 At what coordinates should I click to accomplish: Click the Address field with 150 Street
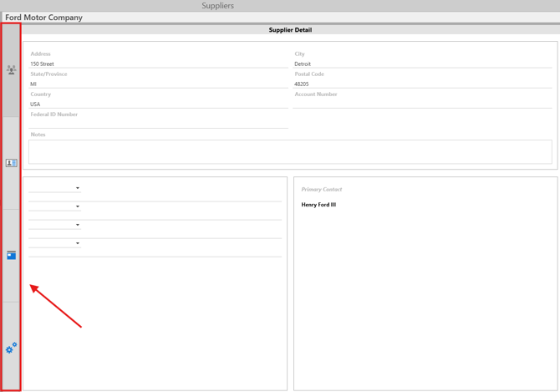159,64
